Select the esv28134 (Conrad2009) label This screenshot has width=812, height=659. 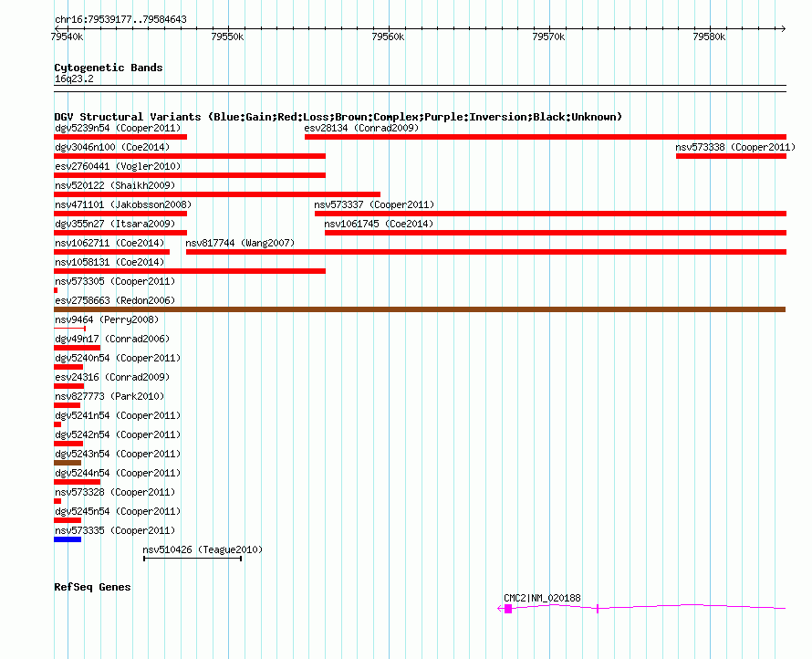(x=361, y=128)
